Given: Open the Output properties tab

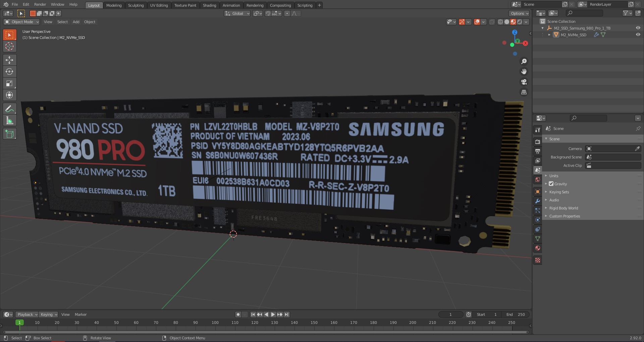Looking at the screenshot, I should point(538,151).
